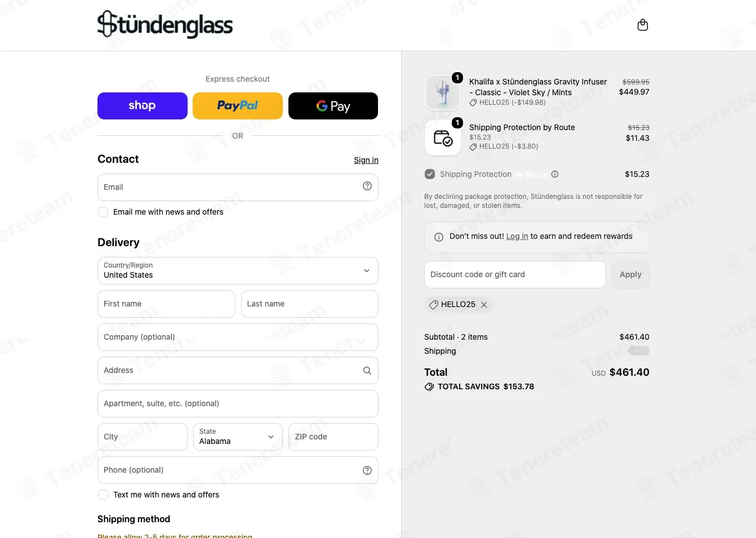Screen dimensions: 756x538
Task: Click the address search magnifier icon
Action: pyautogui.click(x=367, y=370)
